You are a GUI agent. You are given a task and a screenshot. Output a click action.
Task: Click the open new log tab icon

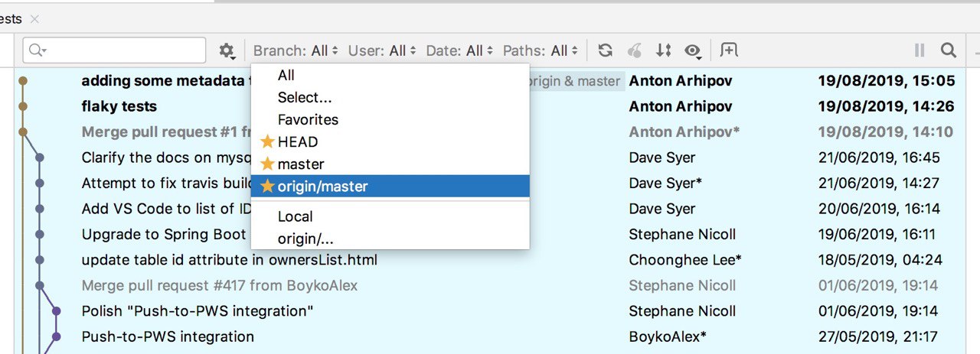pos(730,50)
